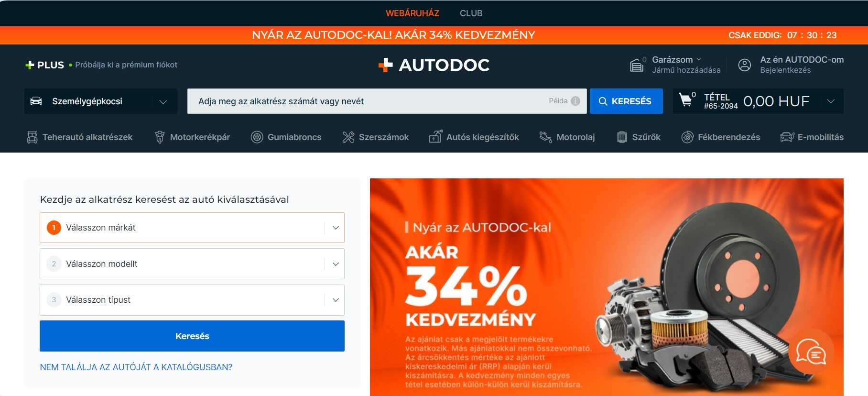Expand the Személygépkocsi vehicle type dropdown
This screenshot has width=868, height=396.
(x=101, y=101)
